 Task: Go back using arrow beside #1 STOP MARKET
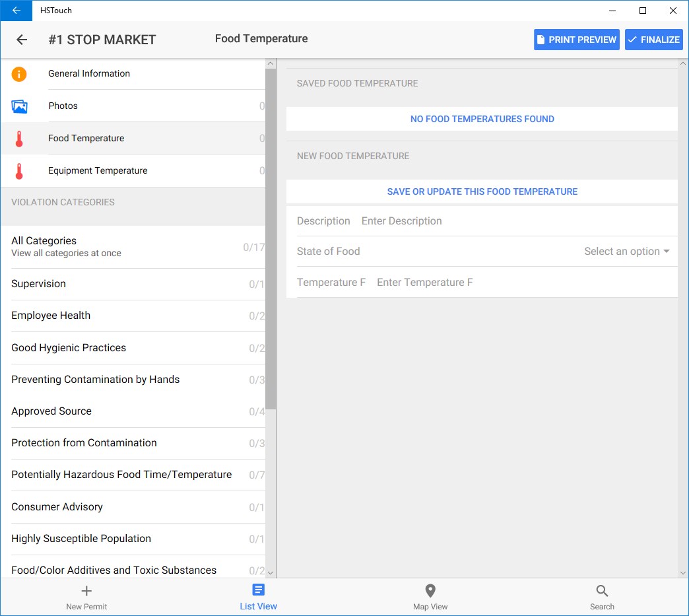click(x=22, y=40)
